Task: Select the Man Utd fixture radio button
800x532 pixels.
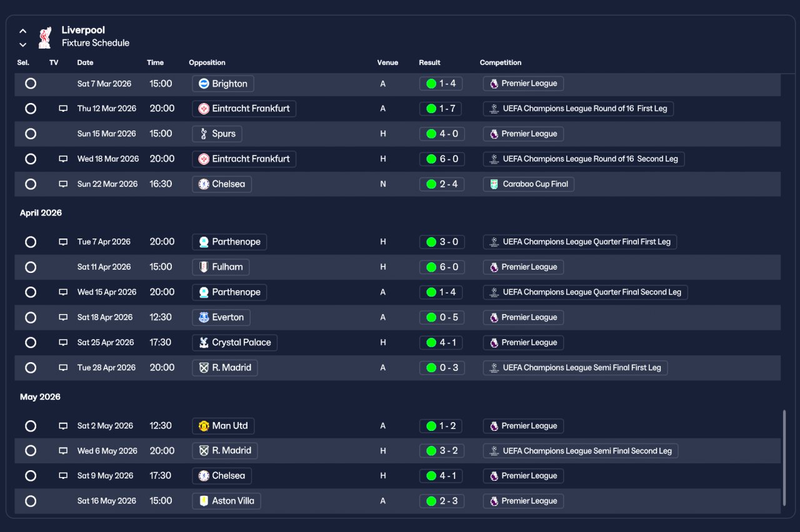Action: (31, 426)
